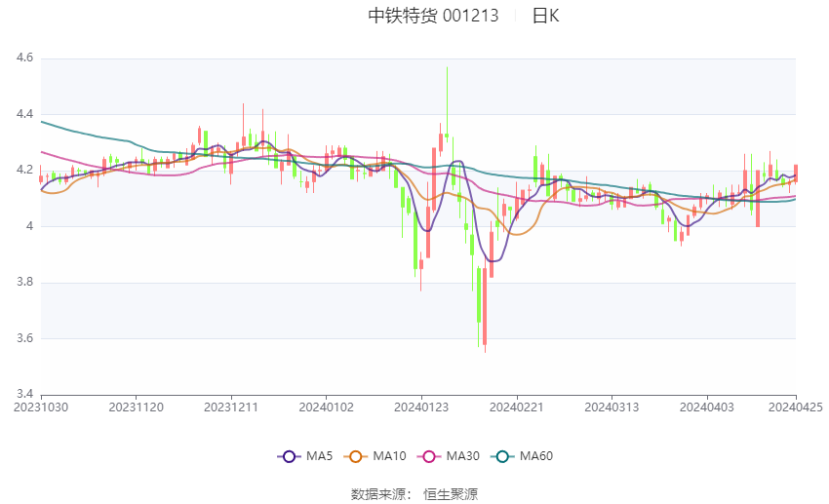829x504 pixels.
Task: Click the 3.4 price axis label
Action: click(24, 394)
